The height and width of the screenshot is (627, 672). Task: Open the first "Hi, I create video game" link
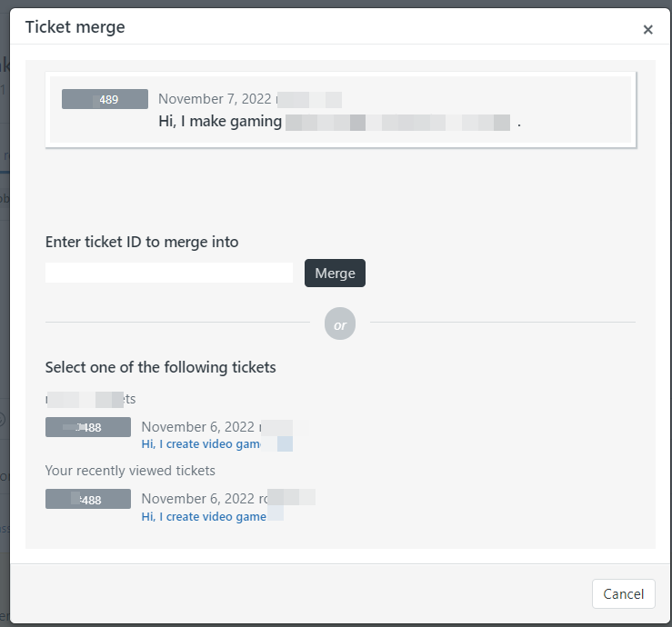(201, 444)
